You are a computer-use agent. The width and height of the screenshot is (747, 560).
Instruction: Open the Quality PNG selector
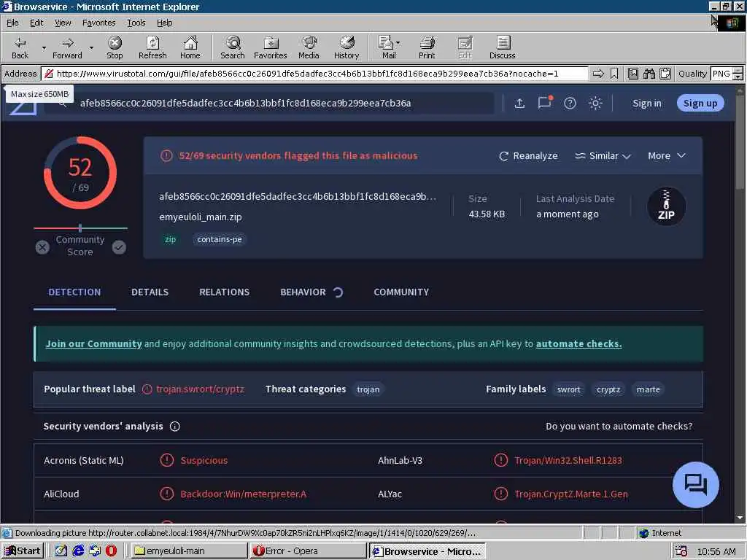(726, 74)
